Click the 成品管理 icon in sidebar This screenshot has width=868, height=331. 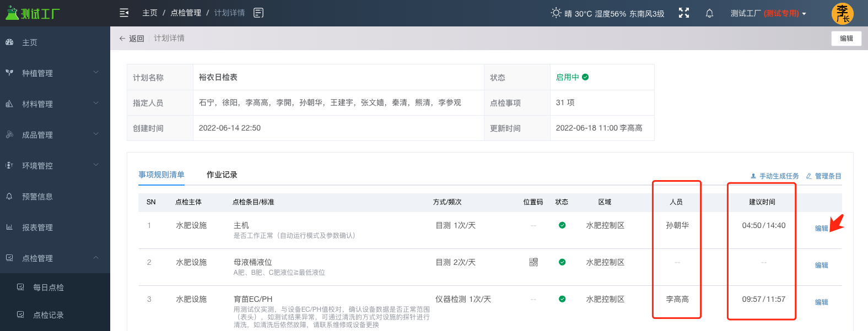pos(9,134)
